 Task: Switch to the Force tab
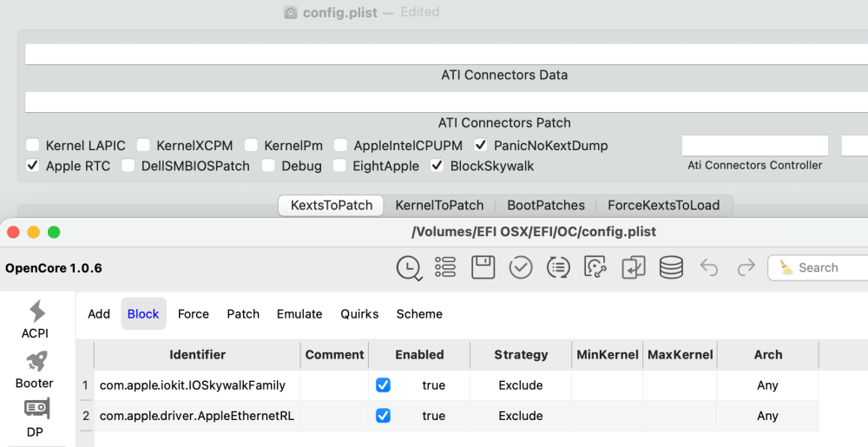(x=194, y=313)
